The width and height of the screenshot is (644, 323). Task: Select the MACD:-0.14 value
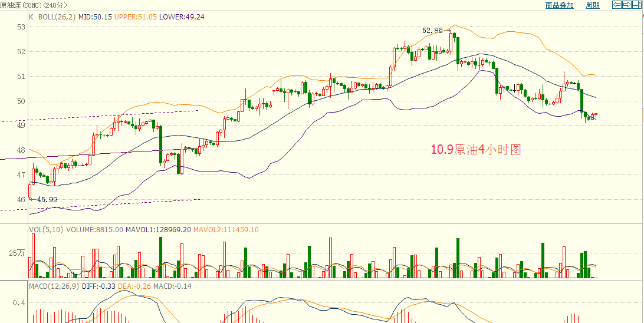pyautogui.click(x=172, y=286)
